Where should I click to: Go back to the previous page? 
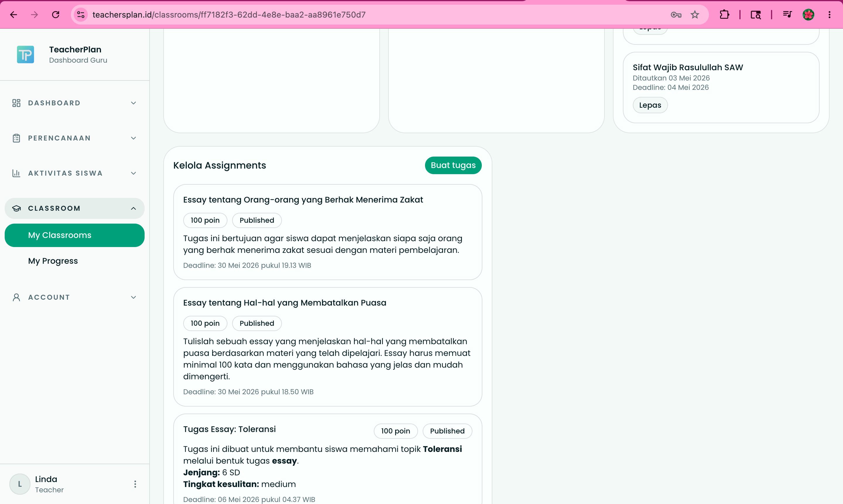(13, 15)
